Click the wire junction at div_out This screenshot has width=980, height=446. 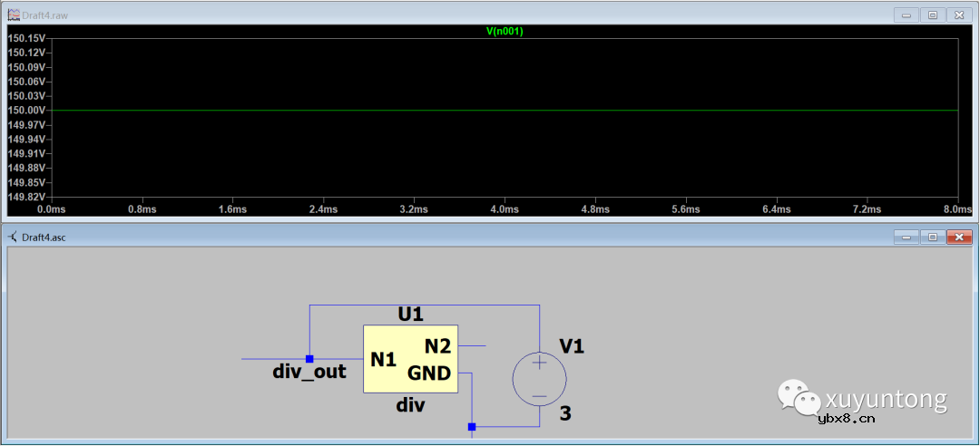tap(309, 359)
